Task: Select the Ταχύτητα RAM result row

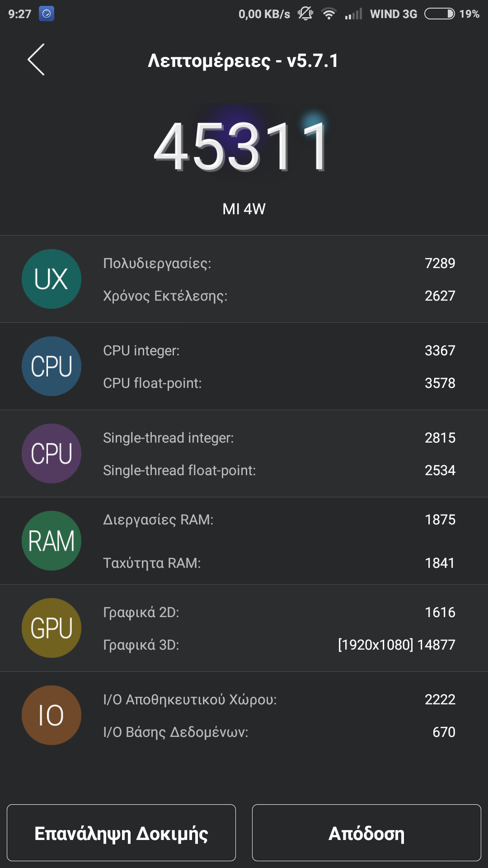Action: 279,563
